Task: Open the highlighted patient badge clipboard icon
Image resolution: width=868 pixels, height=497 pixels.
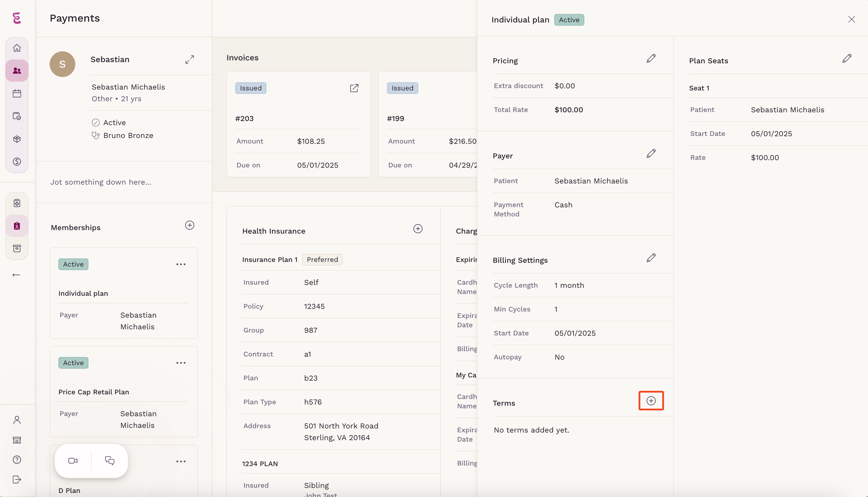Action: coord(17,226)
